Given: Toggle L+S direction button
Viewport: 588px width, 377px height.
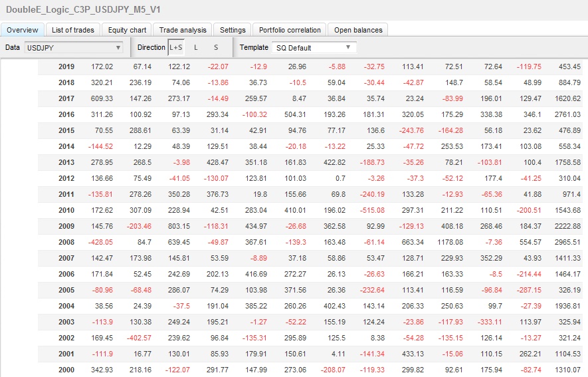Looking at the screenshot, I should [175, 47].
